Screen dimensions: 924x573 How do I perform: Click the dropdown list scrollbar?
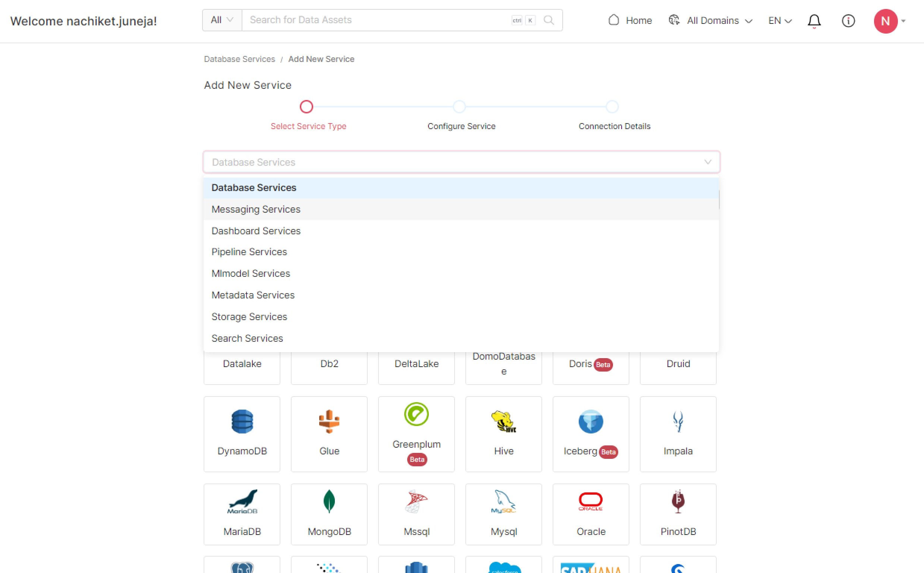click(x=719, y=199)
